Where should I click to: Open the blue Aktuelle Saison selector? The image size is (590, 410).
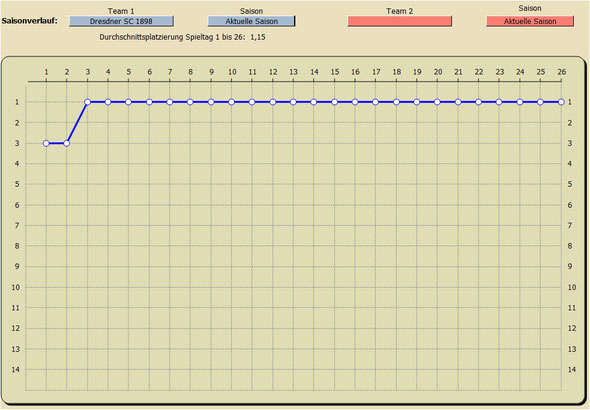point(251,21)
